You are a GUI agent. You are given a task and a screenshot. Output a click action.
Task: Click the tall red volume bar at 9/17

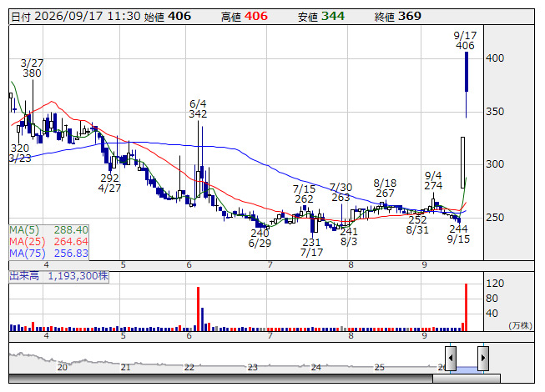point(466,307)
